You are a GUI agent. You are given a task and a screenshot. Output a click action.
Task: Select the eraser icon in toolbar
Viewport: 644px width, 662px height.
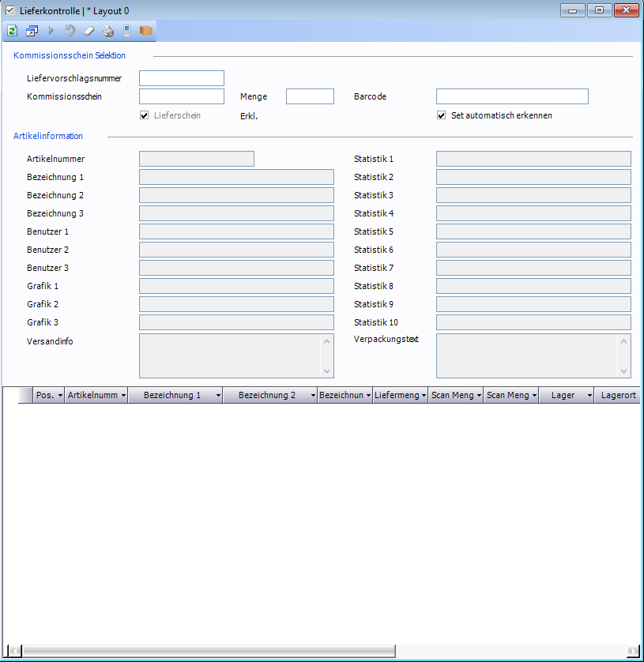[89, 31]
